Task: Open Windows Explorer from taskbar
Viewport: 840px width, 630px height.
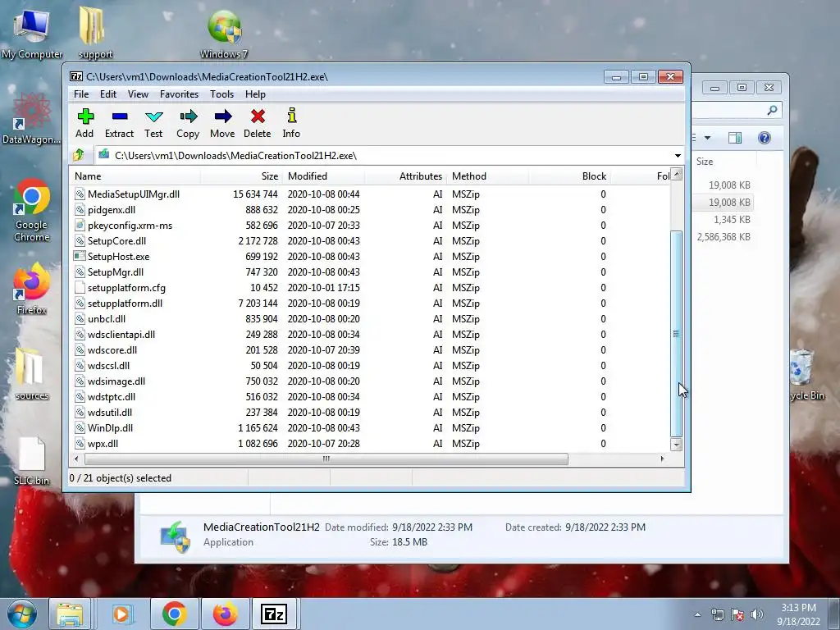Action: [x=71, y=614]
